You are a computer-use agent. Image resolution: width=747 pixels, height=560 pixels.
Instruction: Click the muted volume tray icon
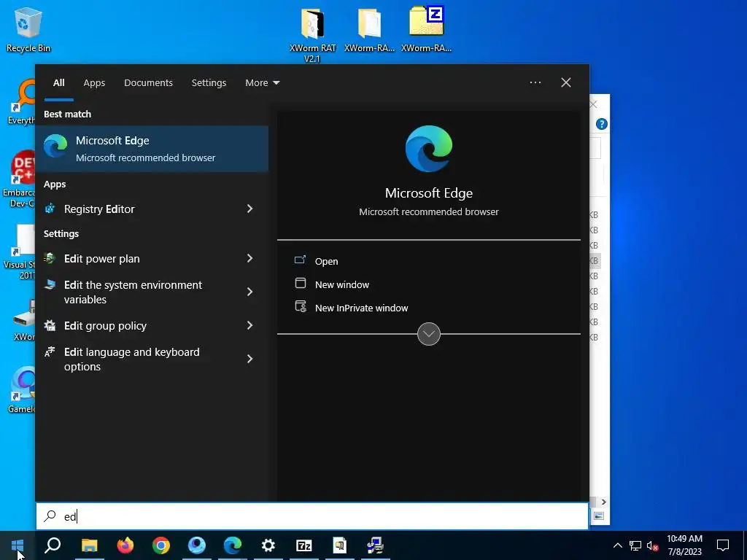click(652, 545)
